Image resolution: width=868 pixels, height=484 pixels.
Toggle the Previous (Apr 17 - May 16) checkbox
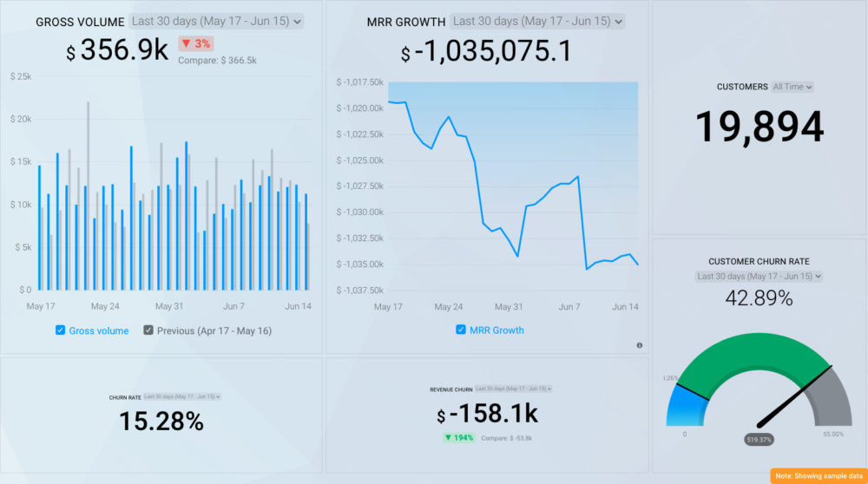(x=148, y=330)
